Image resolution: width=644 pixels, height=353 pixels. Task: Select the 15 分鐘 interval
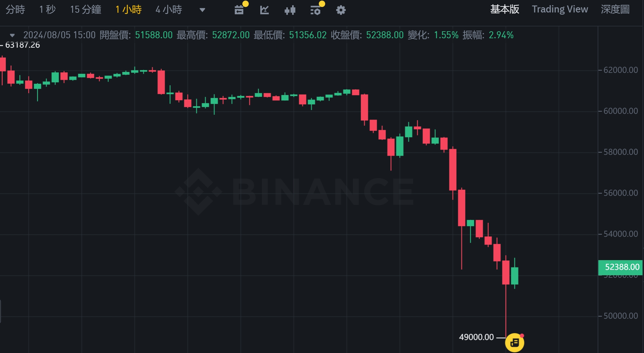[86, 10]
